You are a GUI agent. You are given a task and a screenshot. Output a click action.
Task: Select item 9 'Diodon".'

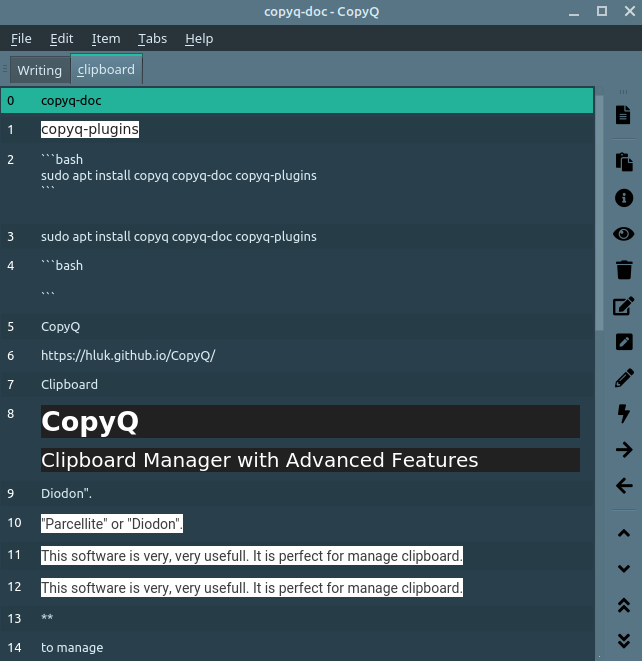point(297,493)
